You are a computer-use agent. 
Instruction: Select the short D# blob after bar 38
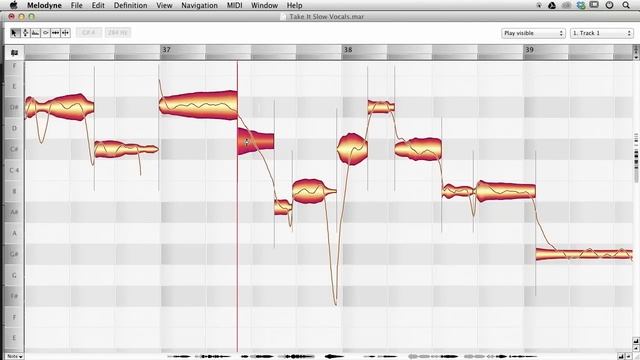381,107
